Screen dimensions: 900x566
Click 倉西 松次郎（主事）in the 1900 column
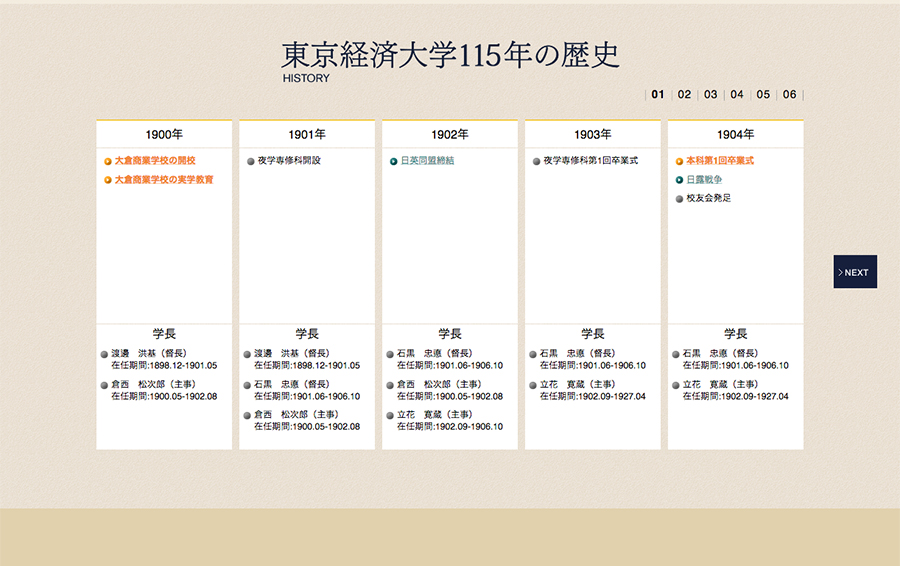[x=153, y=384]
